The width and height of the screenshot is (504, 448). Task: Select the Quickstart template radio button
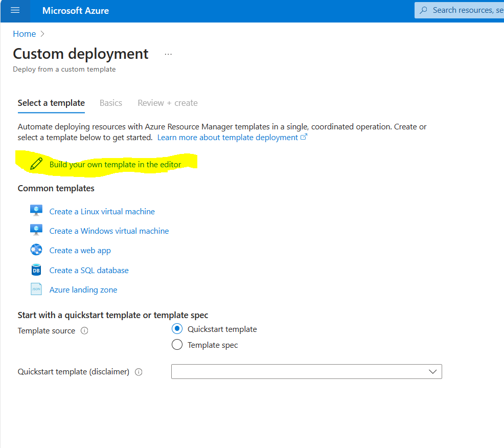177,329
